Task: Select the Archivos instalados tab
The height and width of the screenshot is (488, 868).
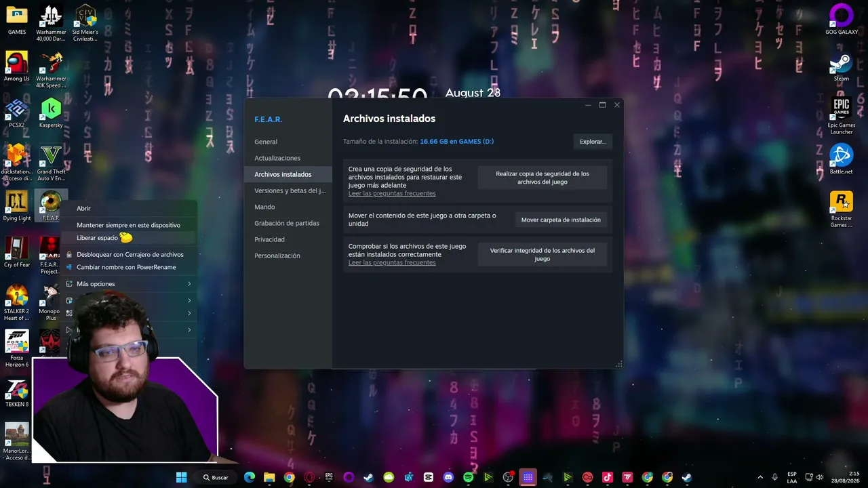Action: coord(288,174)
